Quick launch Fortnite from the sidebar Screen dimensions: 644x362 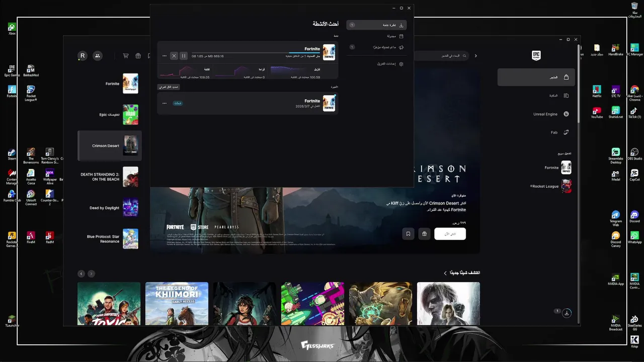pos(557,167)
